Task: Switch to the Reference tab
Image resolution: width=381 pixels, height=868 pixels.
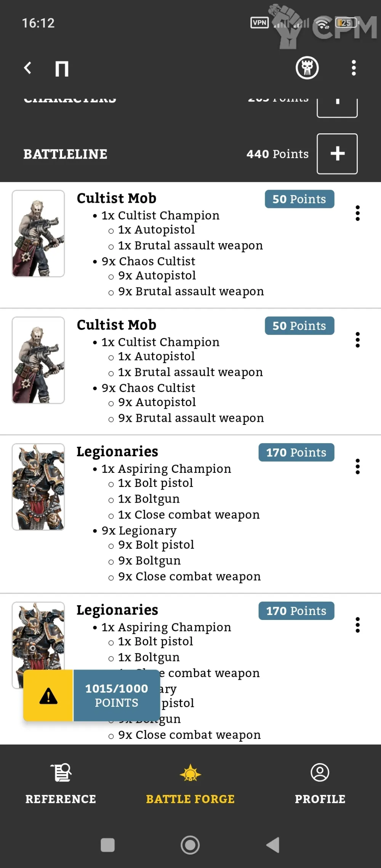Action: point(61,783)
